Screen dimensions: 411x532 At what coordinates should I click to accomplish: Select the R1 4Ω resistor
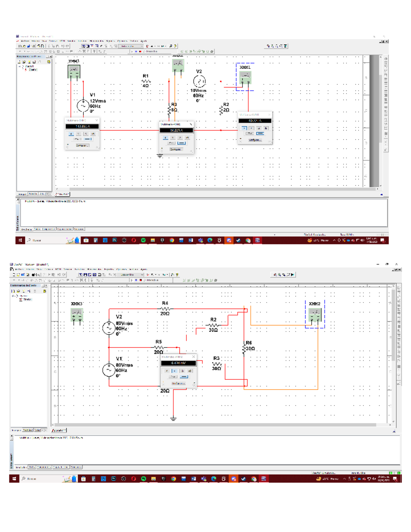pos(146,82)
